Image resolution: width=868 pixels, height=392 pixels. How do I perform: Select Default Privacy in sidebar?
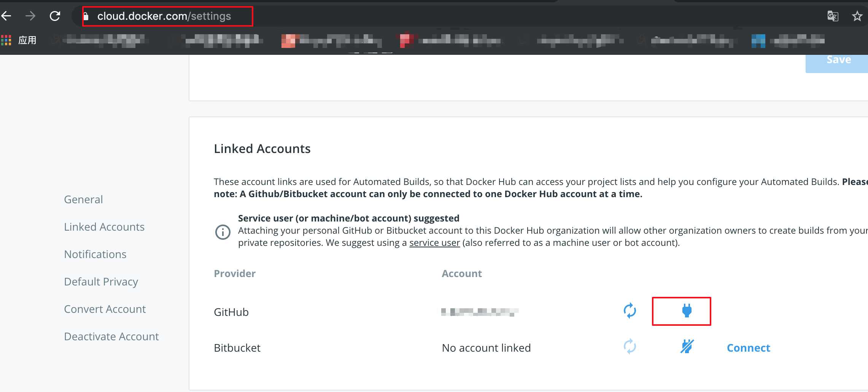tap(101, 282)
